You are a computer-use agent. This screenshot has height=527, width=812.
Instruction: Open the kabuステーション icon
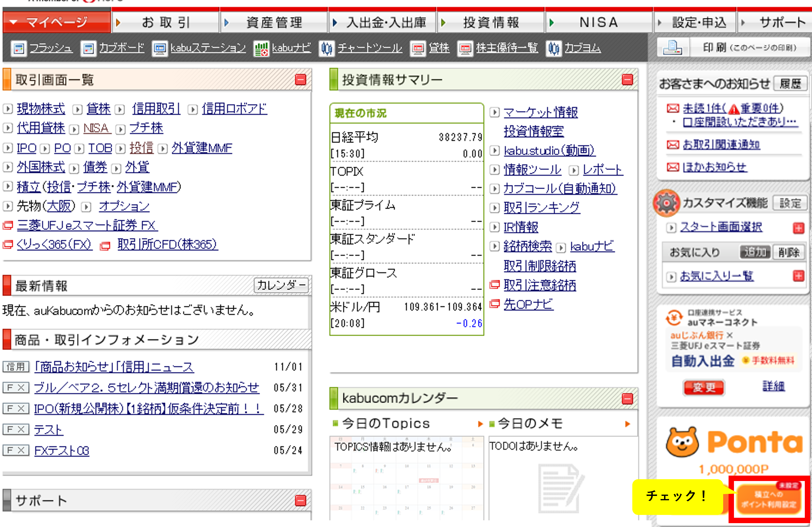tap(160, 49)
